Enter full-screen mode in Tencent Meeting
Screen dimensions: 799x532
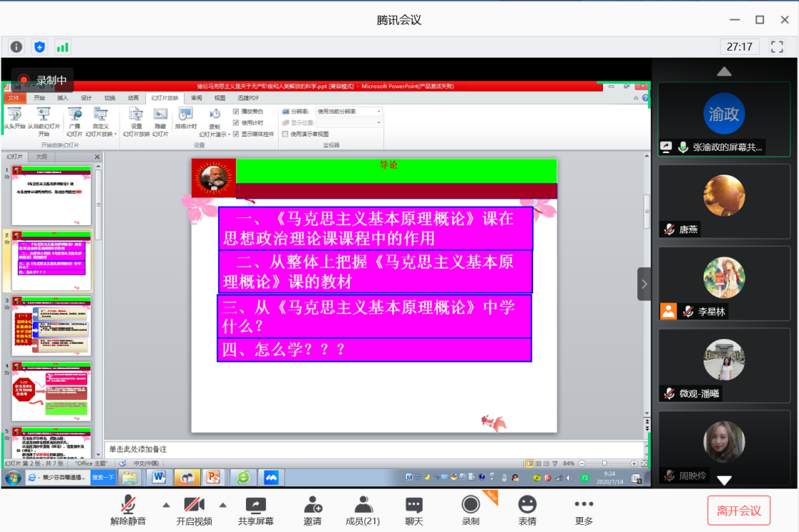[x=777, y=47]
